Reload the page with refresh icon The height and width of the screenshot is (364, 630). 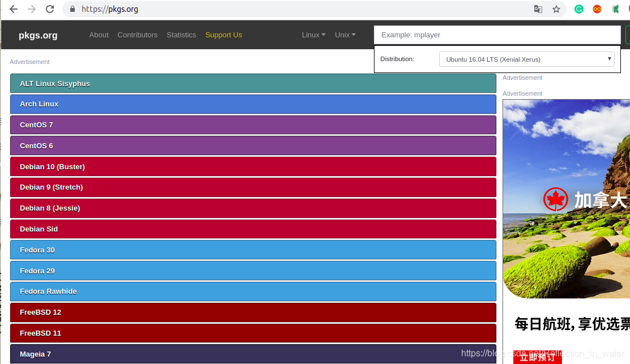point(50,9)
